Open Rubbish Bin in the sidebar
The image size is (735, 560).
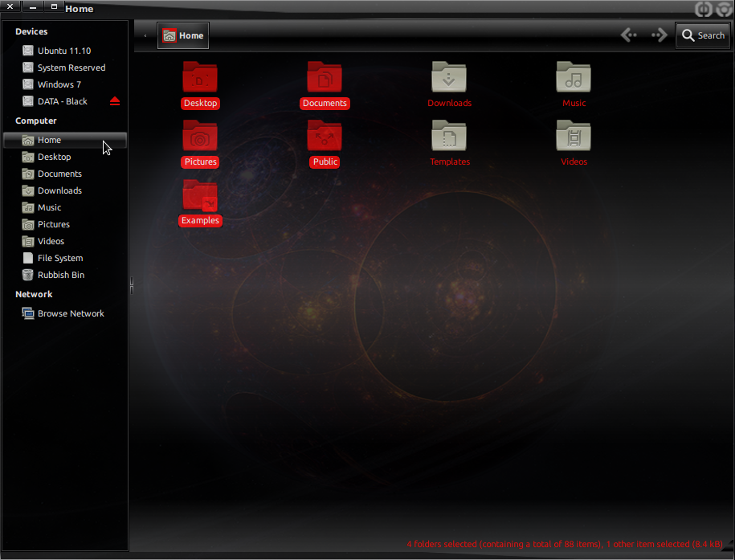[x=65, y=275]
